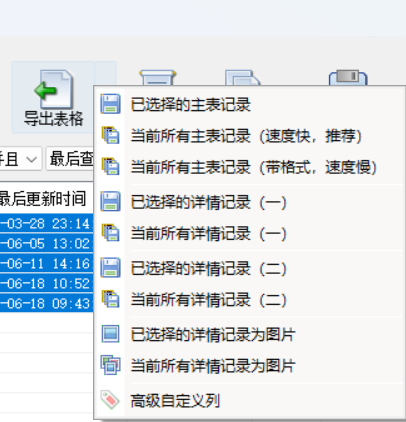
Task: Open the 最后查 field combo box
Action: pyautogui.click(x=70, y=159)
